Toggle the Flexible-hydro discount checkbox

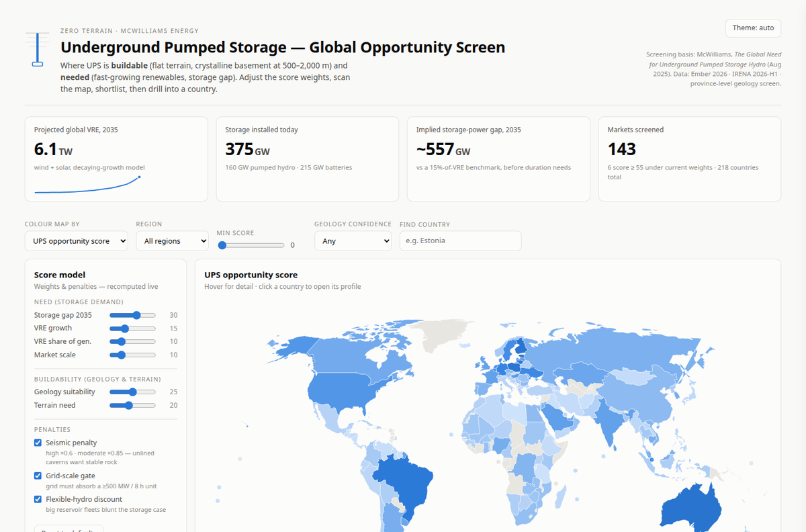click(38, 499)
